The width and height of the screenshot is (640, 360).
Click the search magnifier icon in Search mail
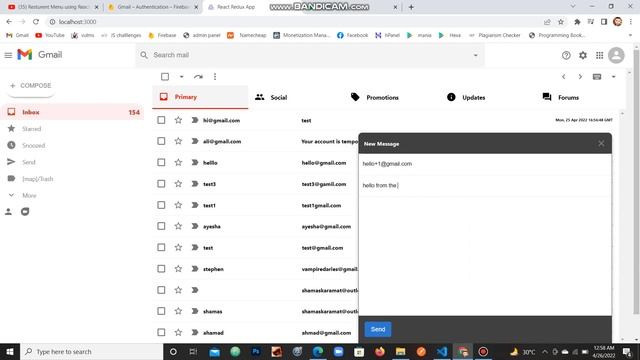click(x=144, y=55)
